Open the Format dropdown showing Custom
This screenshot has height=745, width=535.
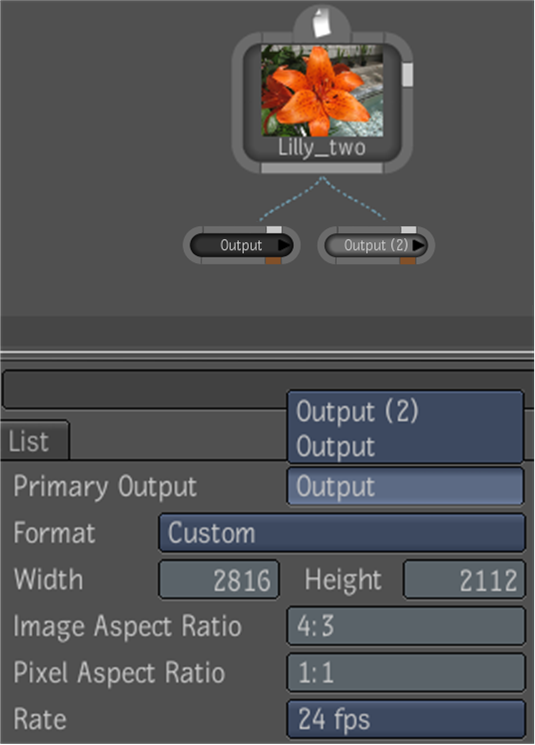pos(342,533)
